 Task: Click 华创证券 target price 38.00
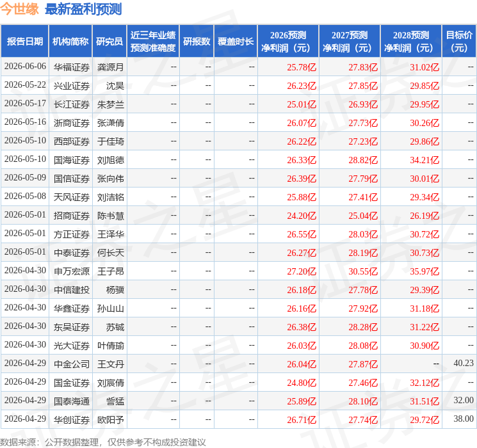[x=464, y=419]
